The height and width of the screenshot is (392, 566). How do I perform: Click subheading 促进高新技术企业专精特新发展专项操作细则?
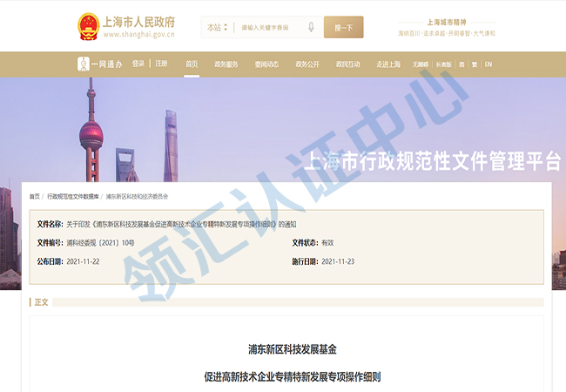293,377
